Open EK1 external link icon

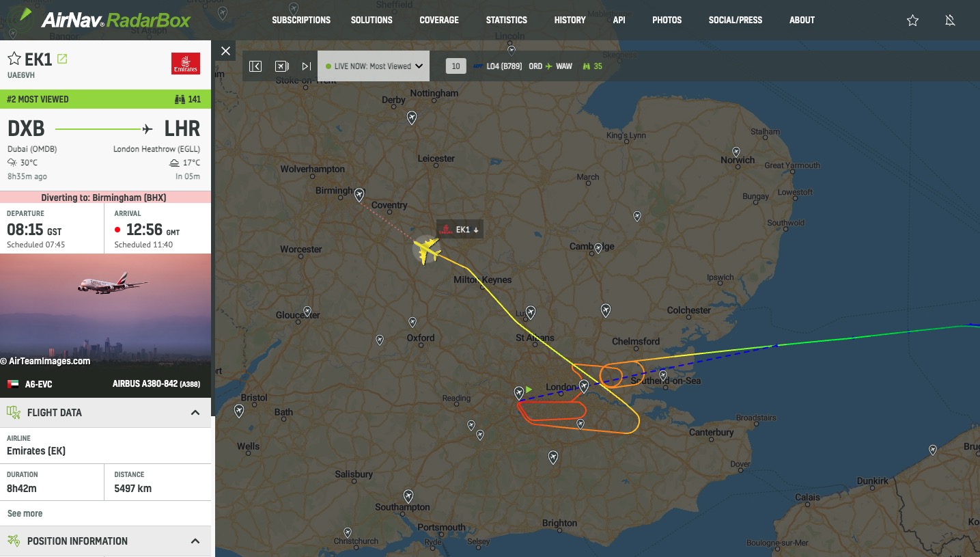[x=62, y=59]
